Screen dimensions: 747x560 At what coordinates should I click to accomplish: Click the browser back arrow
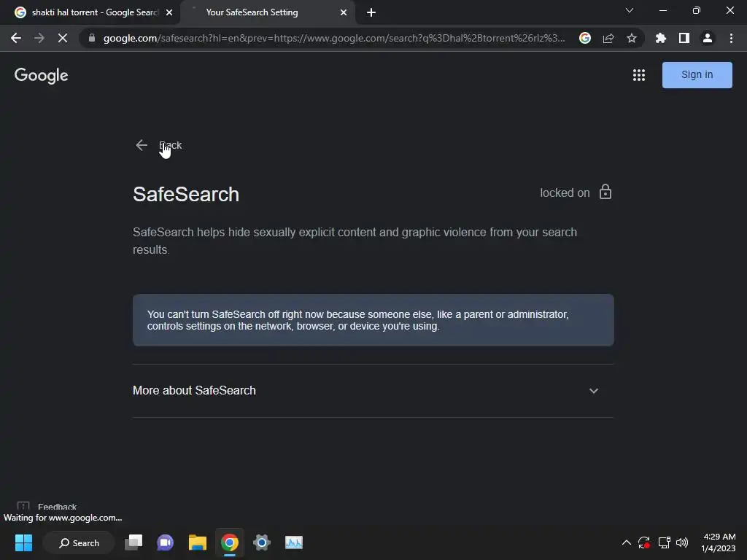point(16,38)
